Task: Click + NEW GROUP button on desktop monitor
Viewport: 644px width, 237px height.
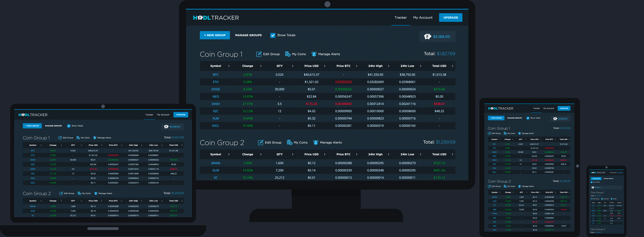Action: click(x=215, y=35)
